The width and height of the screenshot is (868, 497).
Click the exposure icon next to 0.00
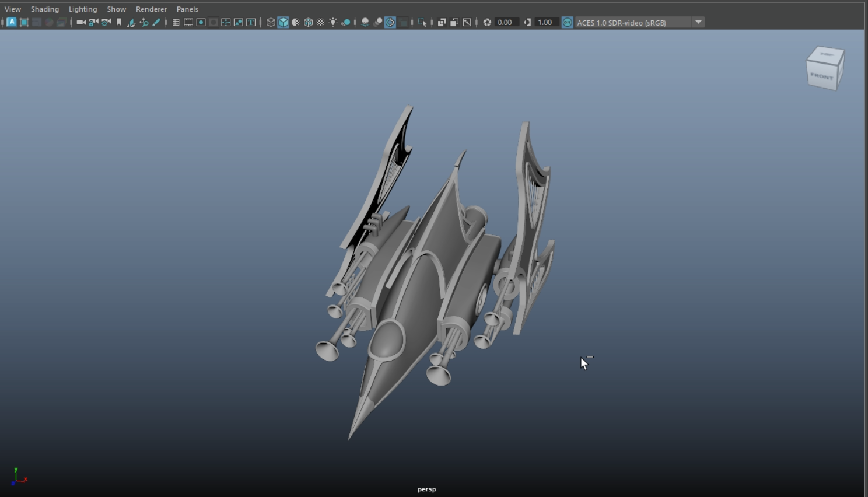[487, 22]
